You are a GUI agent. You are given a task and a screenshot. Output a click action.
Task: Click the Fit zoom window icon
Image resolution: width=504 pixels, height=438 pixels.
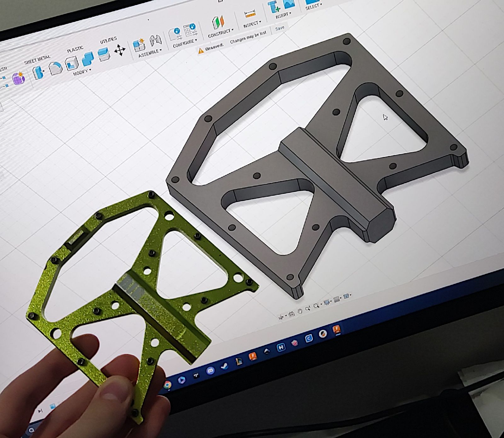316,306
